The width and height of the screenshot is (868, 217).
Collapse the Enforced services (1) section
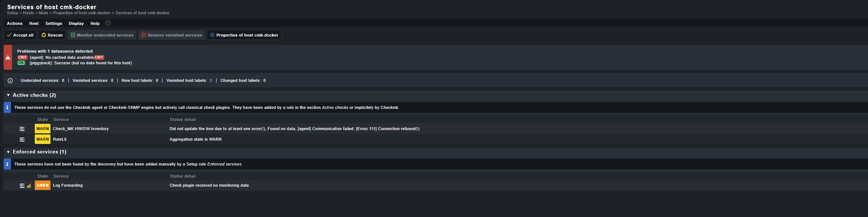[8, 152]
